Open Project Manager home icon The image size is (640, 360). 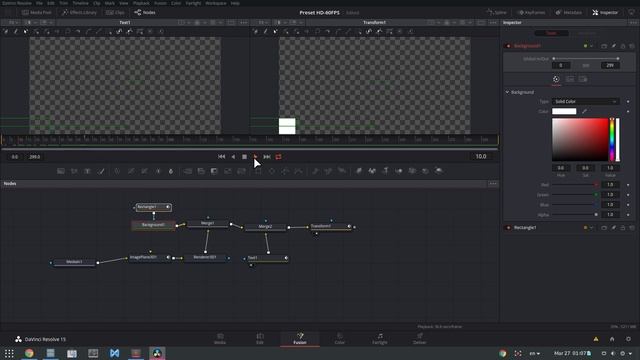[x=612, y=339]
